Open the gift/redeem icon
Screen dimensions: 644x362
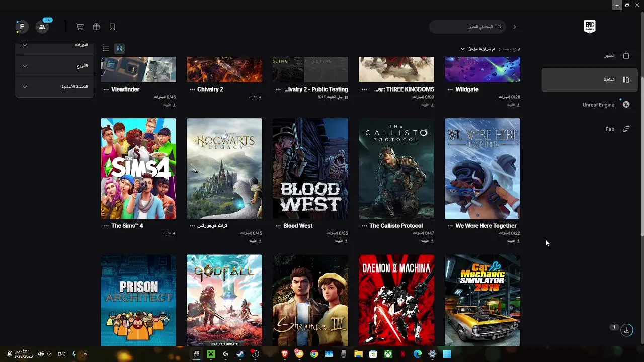point(96,27)
